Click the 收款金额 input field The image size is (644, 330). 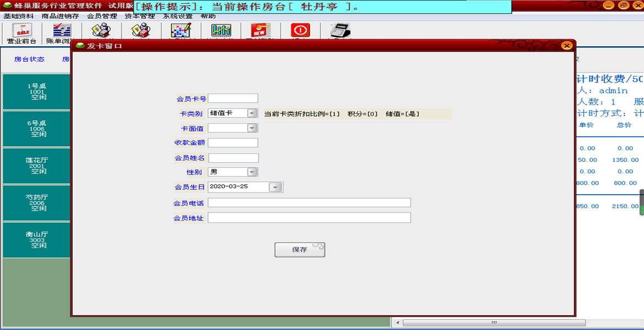[233, 143]
